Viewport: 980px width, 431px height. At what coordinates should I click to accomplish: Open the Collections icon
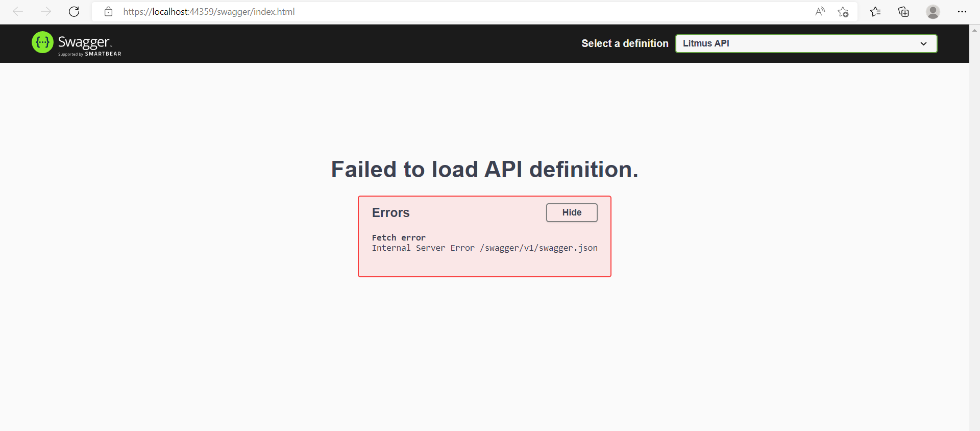point(903,12)
